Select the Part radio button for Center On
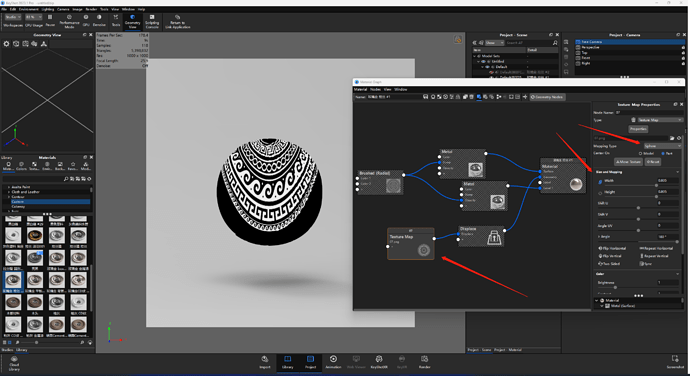The height and width of the screenshot is (376, 690). coord(663,153)
